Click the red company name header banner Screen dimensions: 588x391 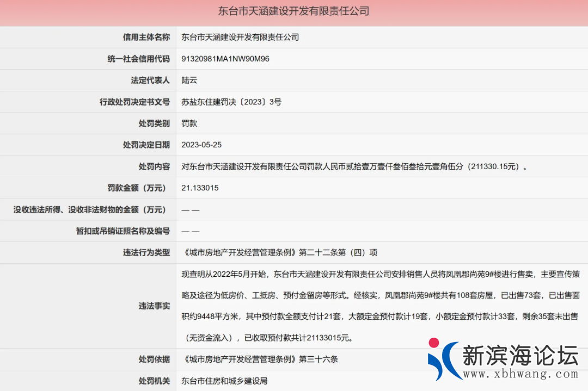(294, 11)
